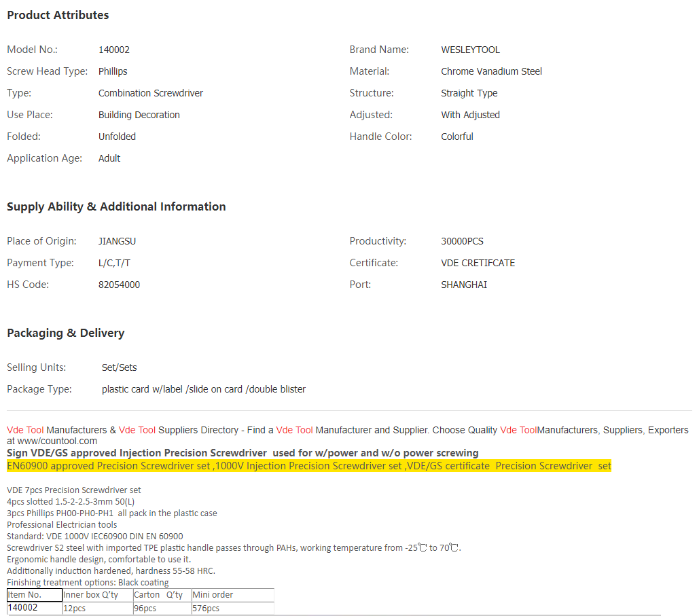699x616 pixels.
Task: Open the Vde Tool link before Suppliers Directory
Action: (x=137, y=430)
